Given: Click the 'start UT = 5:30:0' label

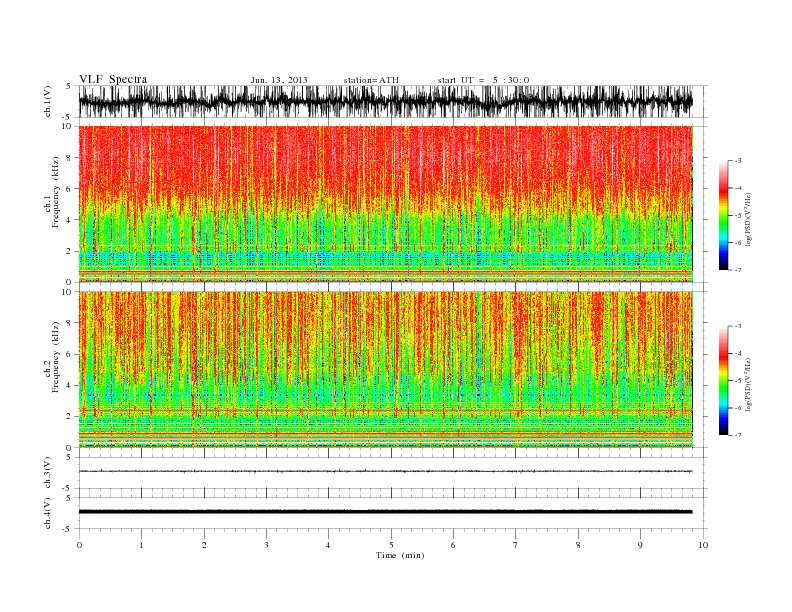Looking at the screenshot, I should 483,80.
